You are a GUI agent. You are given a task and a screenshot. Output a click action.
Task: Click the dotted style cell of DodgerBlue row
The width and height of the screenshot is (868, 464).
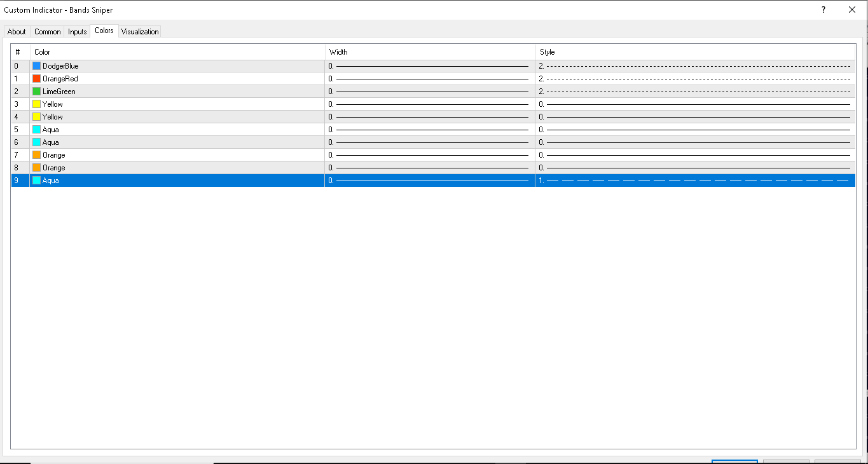click(x=696, y=66)
